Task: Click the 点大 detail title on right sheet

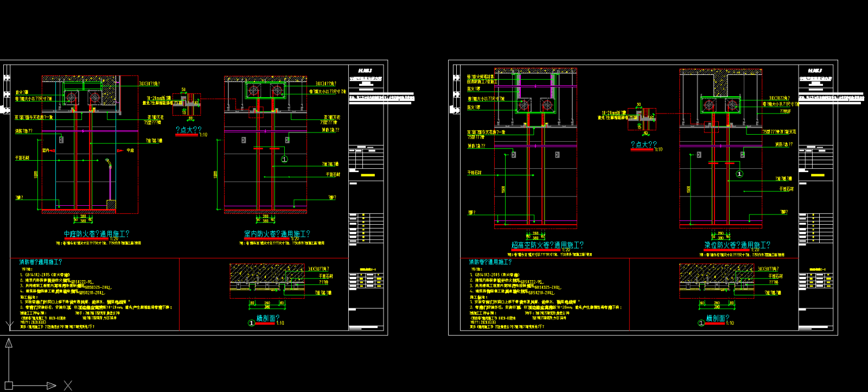Action: tap(643, 144)
